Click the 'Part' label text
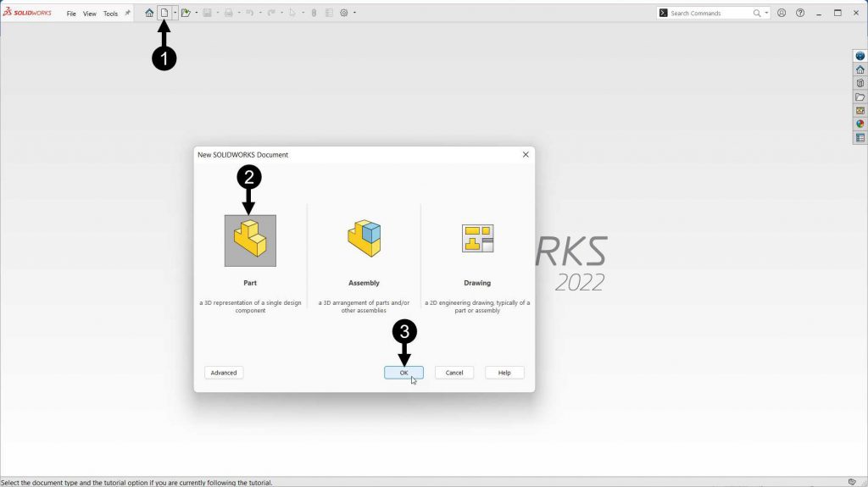 pyautogui.click(x=250, y=283)
